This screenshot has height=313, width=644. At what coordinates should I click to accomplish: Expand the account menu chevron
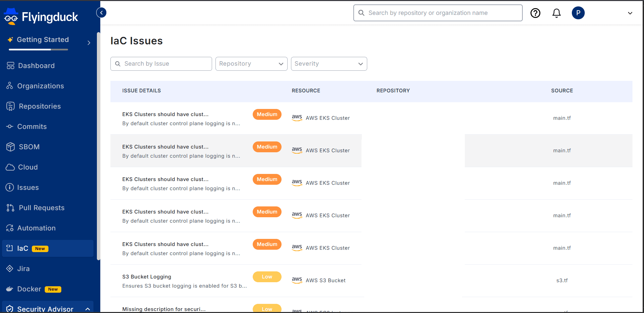(x=630, y=13)
